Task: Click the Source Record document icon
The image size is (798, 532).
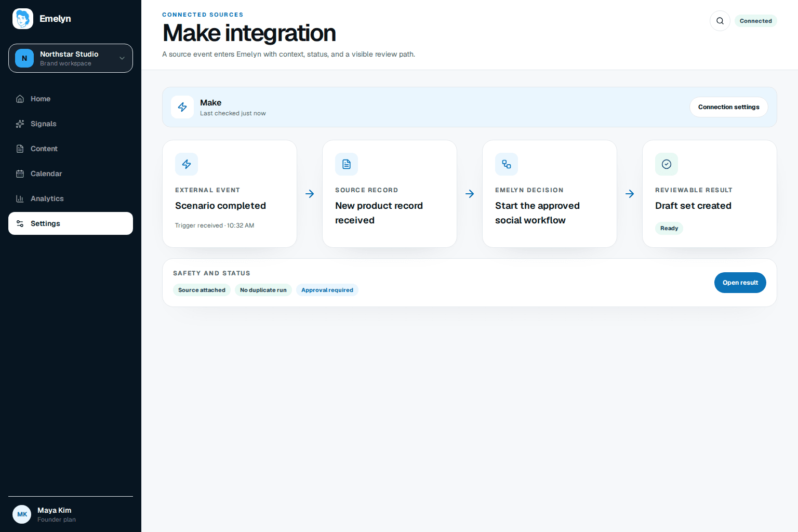Action: click(347, 164)
